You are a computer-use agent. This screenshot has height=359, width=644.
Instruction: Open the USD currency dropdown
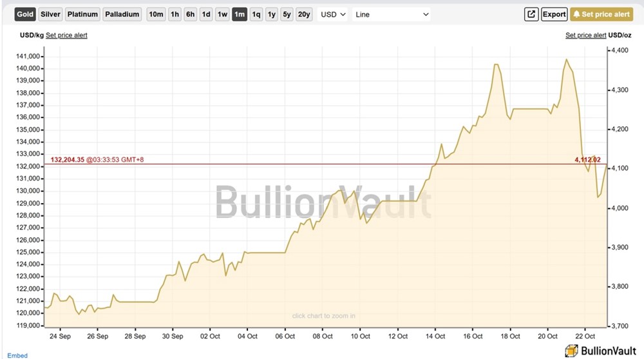point(334,14)
